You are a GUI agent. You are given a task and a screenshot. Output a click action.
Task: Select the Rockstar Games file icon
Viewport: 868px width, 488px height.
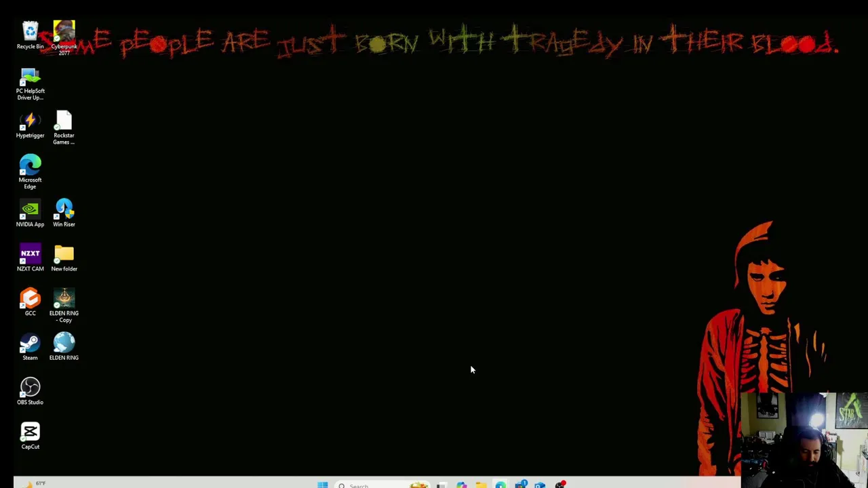pos(64,128)
